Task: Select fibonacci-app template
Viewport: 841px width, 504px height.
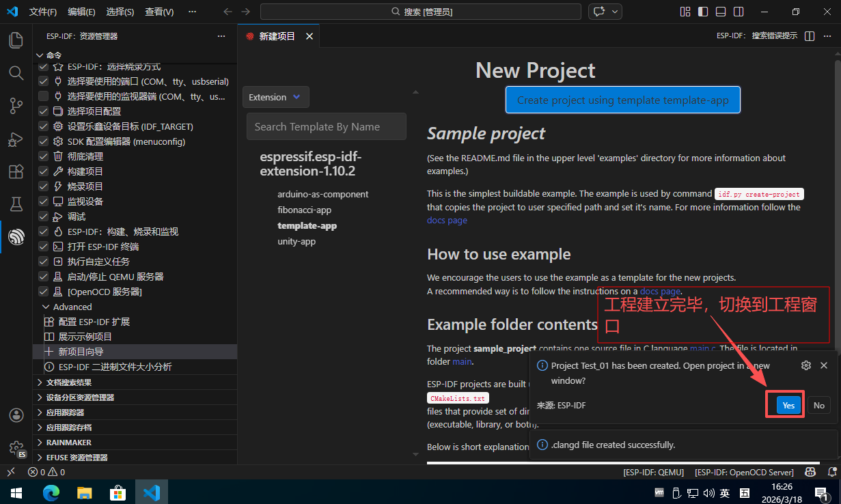Action: click(x=304, y=210)
